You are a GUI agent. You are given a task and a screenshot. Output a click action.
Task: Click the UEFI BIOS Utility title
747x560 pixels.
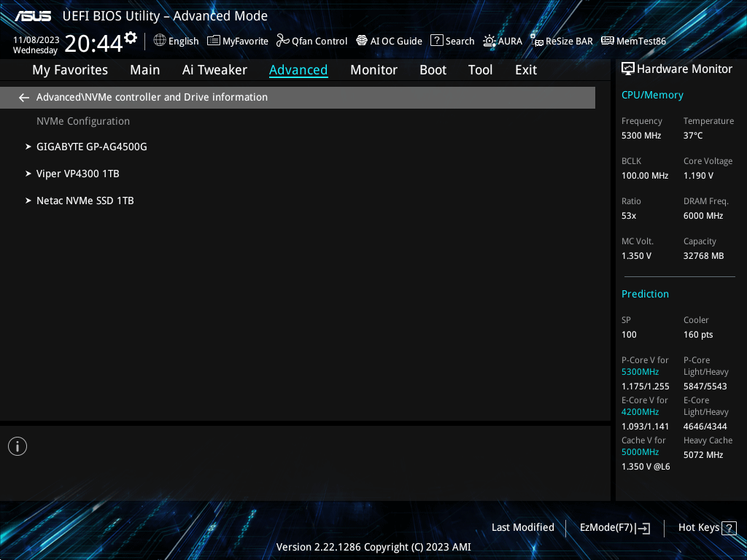pyautogui.click(x=165, y=16)
